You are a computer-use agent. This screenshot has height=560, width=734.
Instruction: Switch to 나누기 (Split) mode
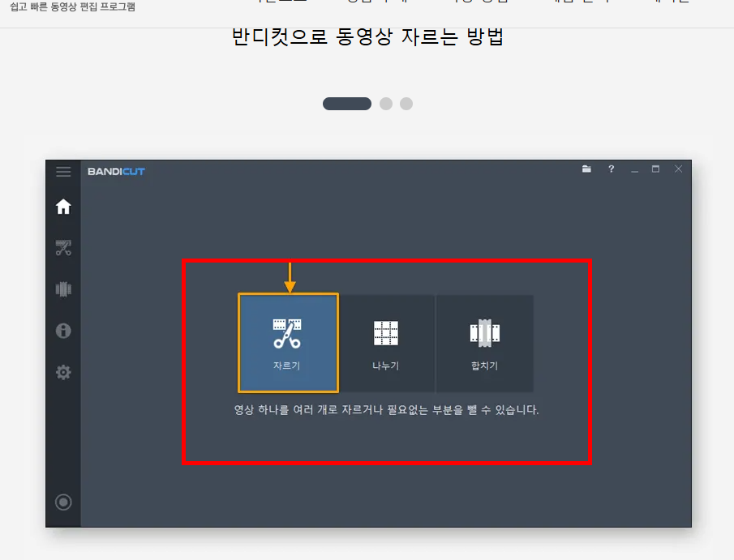(387, 343)
